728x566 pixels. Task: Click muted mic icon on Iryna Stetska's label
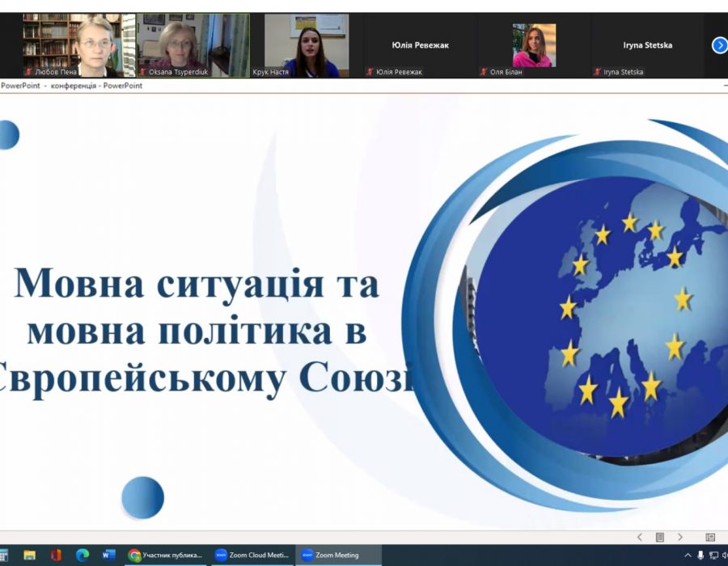point(597,72)
